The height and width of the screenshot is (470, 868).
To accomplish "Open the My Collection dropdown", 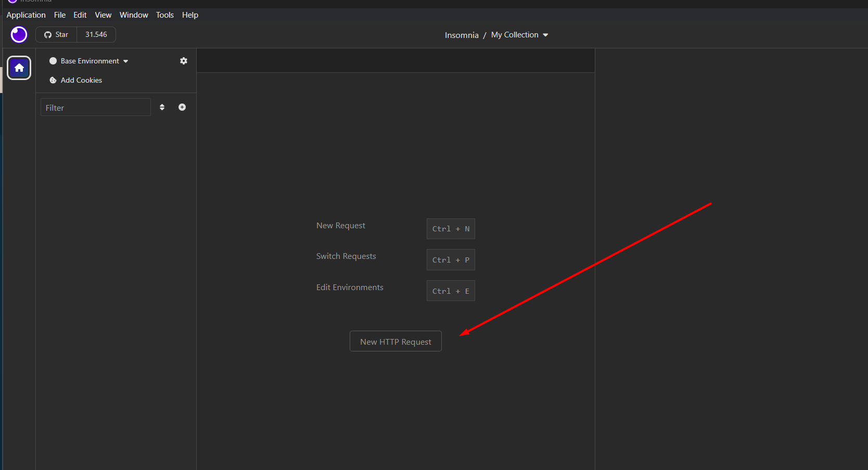I will [520, 35].
